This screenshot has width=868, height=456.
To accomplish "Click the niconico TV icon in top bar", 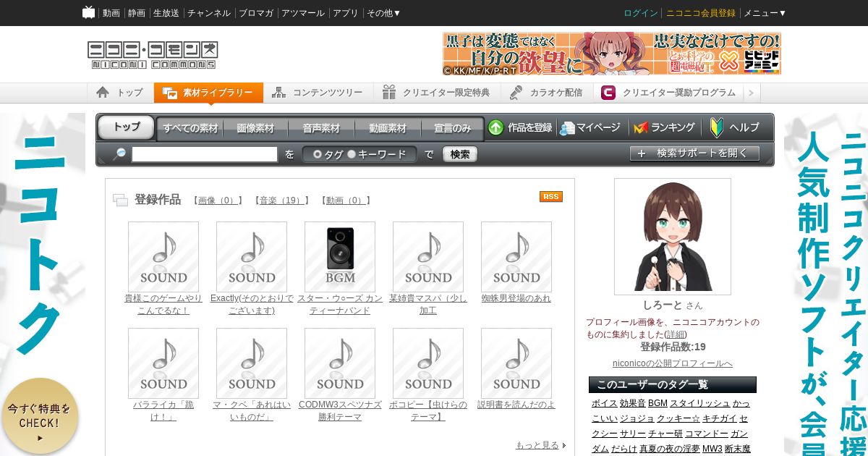I will click(x=88, y=12).
